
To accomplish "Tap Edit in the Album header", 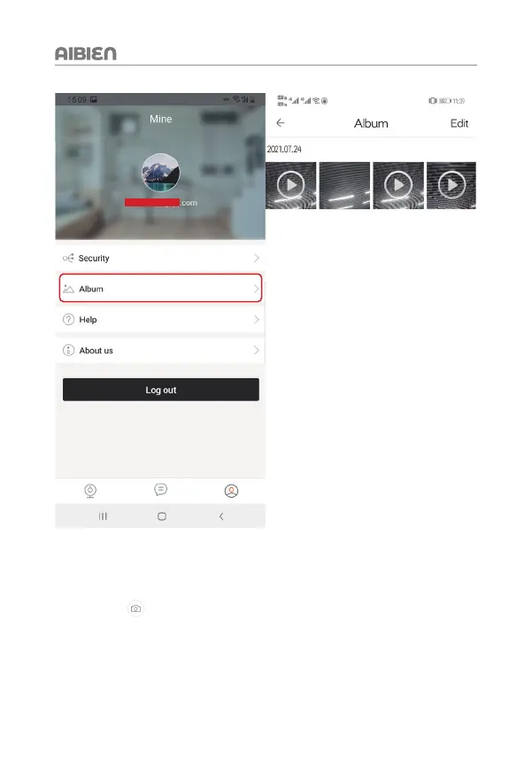I will pos(459,123).
